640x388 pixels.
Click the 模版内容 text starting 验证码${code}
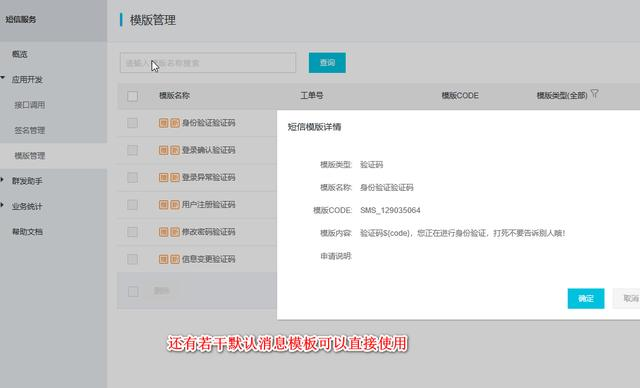pos(462,233)
